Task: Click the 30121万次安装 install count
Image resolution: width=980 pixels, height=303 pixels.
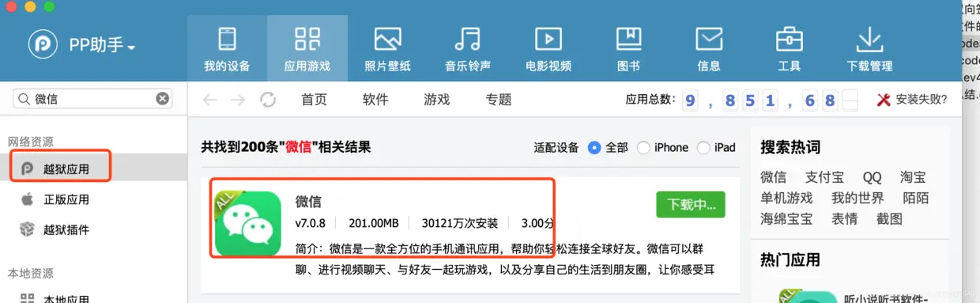Action: coord(460,224)
